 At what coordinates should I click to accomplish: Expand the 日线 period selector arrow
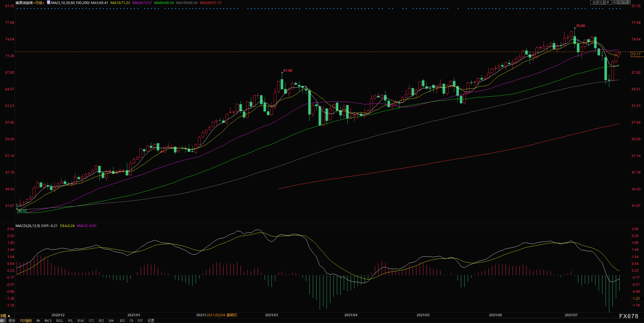(9, 316)
